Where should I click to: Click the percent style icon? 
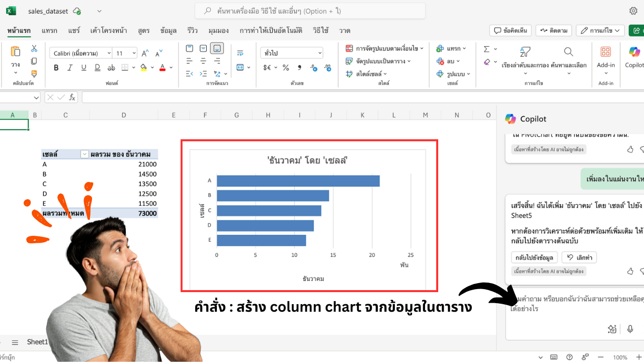tap(285, 67)
